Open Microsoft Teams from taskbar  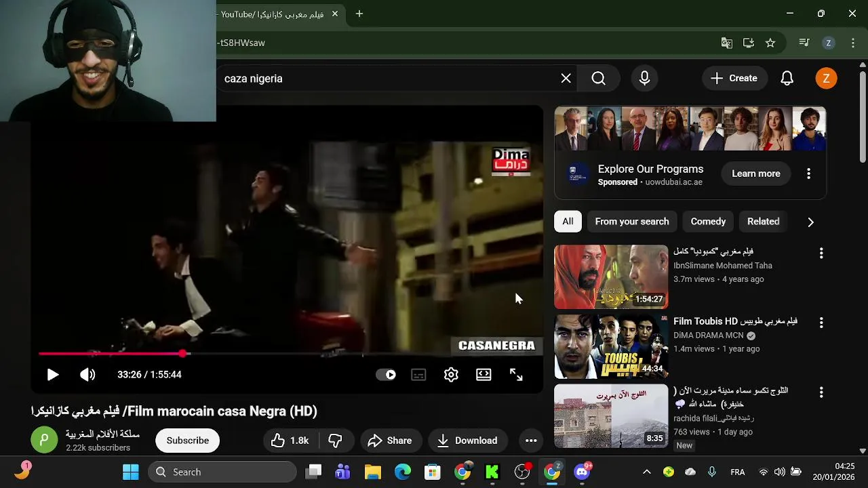pyautogui.click(x=342, y=472)
